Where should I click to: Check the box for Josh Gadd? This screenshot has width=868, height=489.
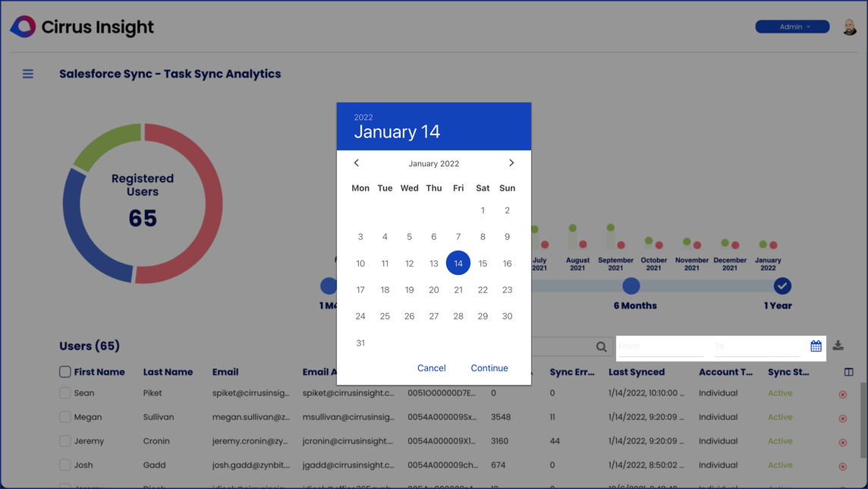tap(64, 465)
